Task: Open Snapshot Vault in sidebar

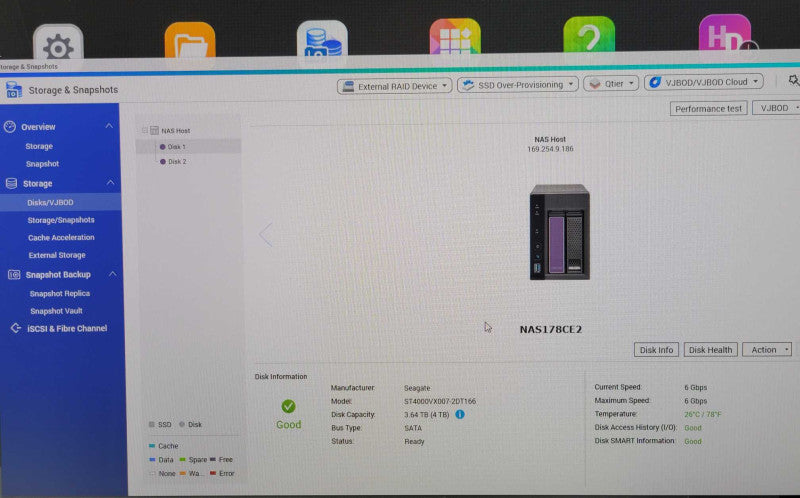Action: coord(56,311)
